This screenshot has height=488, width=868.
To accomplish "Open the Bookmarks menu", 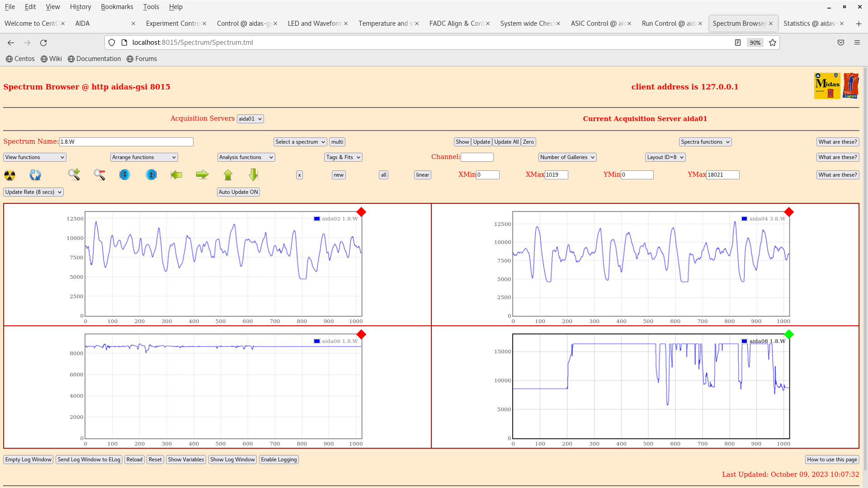I will (117, 7).
